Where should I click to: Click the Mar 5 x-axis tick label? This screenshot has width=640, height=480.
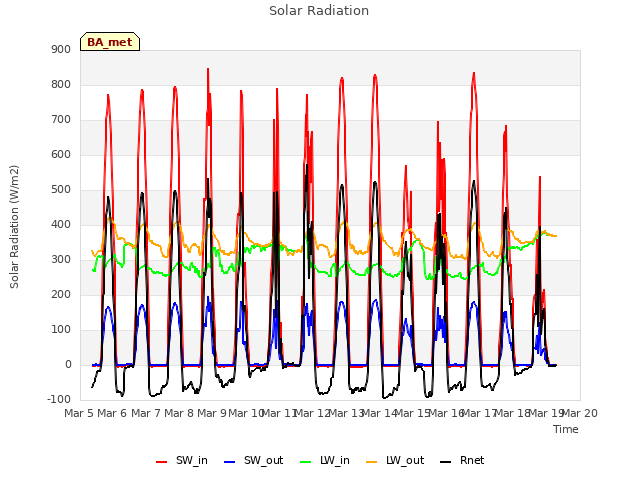point(80,413)
